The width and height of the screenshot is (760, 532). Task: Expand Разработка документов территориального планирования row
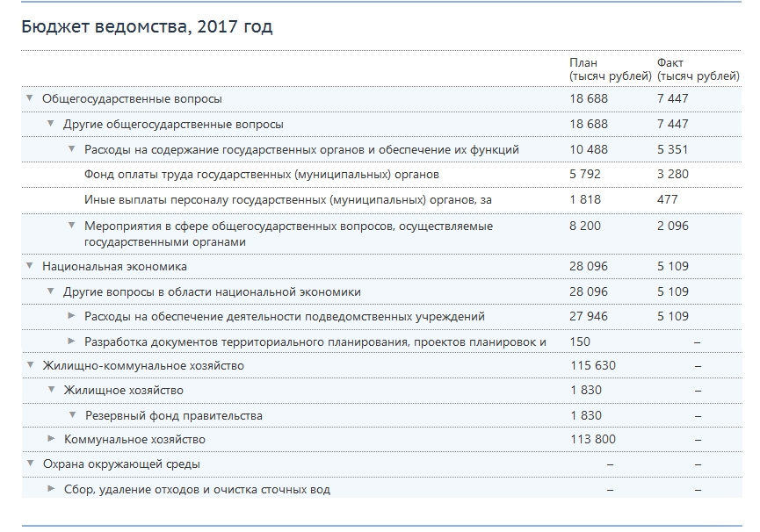click(72, 341)
